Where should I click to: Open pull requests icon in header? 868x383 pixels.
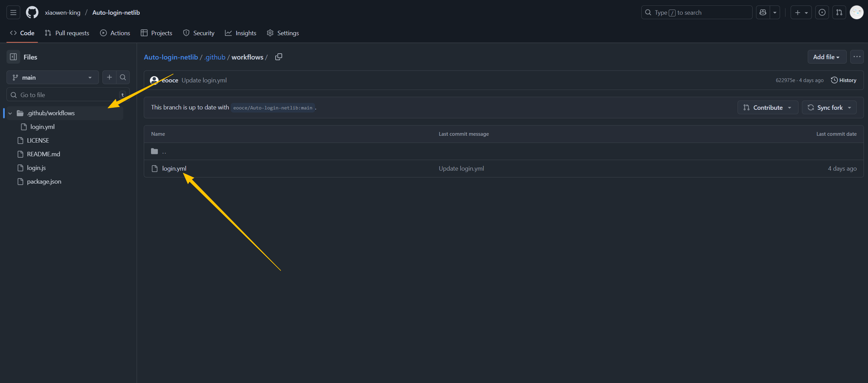click(839, 13)
